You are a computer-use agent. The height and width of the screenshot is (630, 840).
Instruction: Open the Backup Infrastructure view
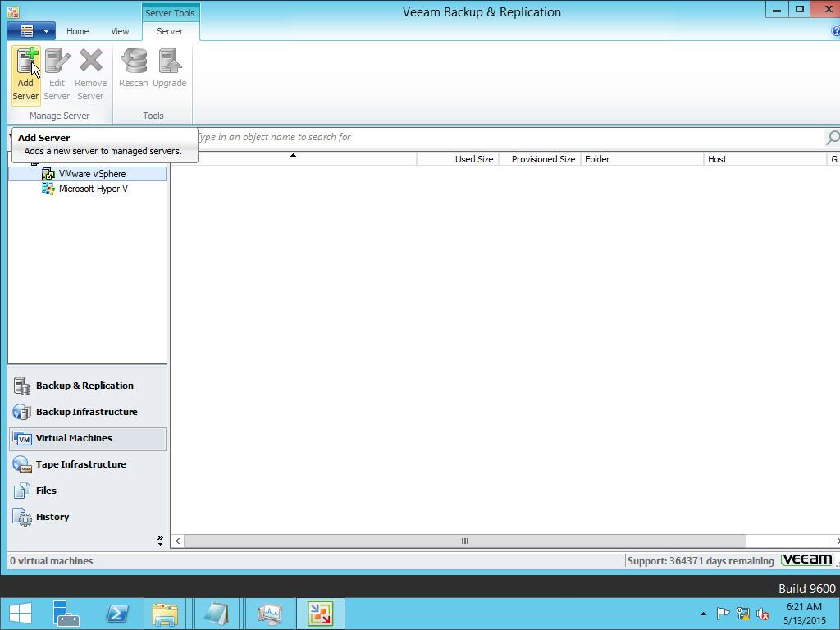(88, 412)
